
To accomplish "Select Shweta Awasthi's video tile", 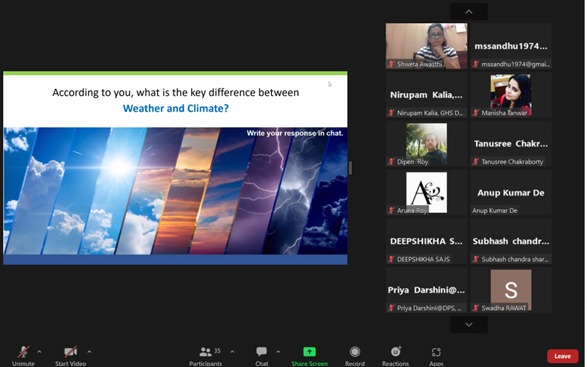I will 426,46.
